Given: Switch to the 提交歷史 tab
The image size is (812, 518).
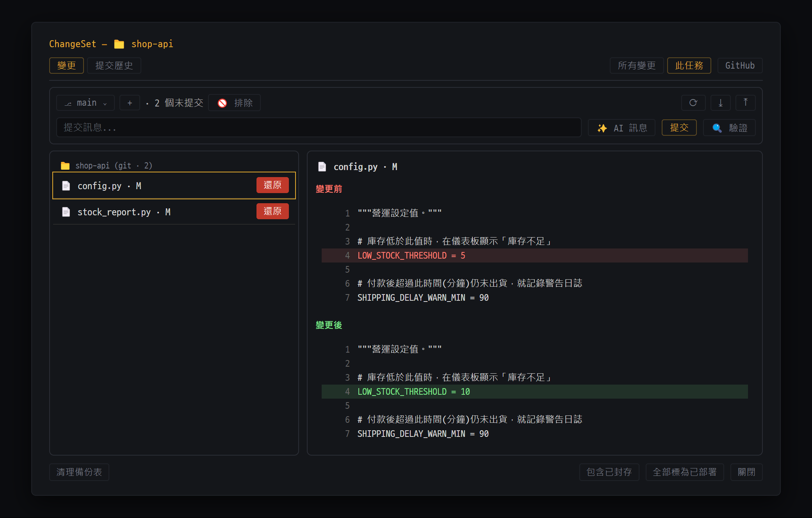Looking at the screenshot, I should 114,66.
